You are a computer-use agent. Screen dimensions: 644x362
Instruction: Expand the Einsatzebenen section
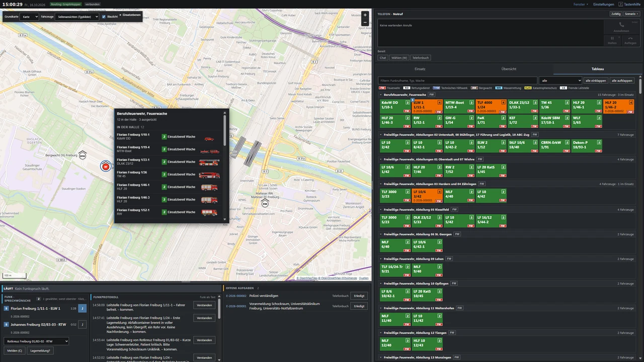coord(130,15)
